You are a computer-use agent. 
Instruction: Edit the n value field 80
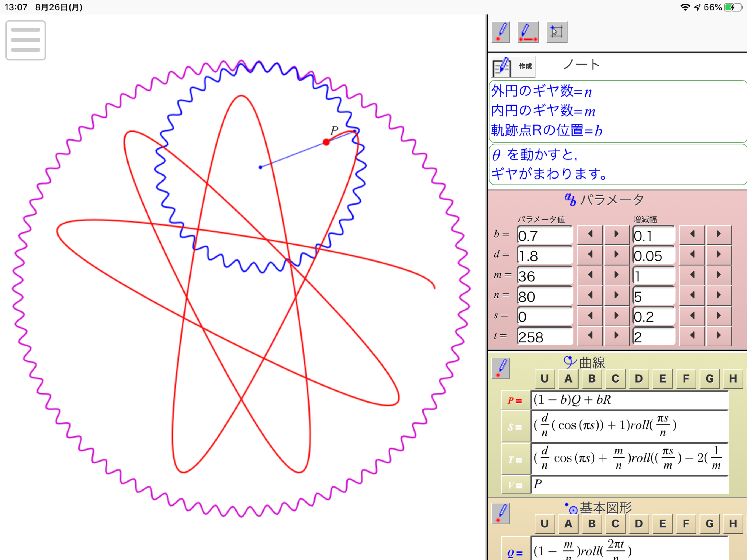[545, 296]
